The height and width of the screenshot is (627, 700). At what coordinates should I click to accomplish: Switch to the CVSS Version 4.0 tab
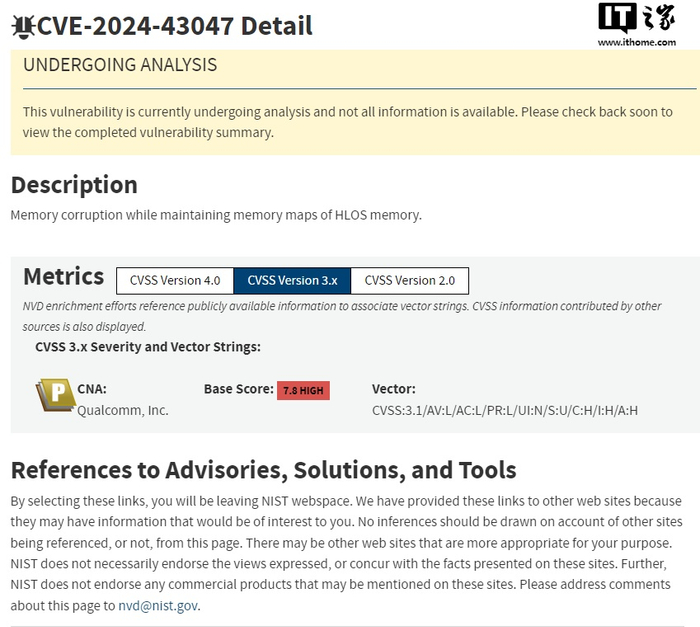(175, 280)
